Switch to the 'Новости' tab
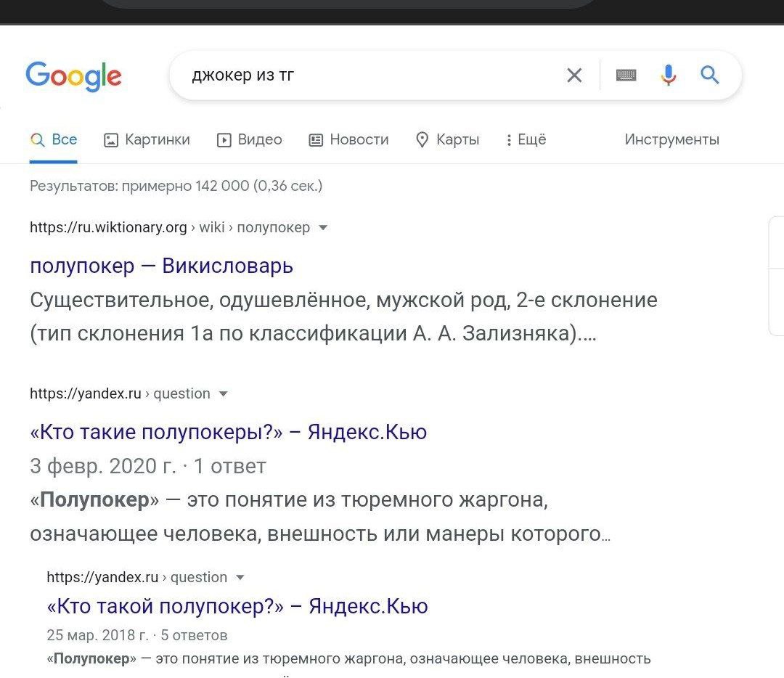This screenshot has height=678, width=784. pyautogui.click(x=348, y=139)
